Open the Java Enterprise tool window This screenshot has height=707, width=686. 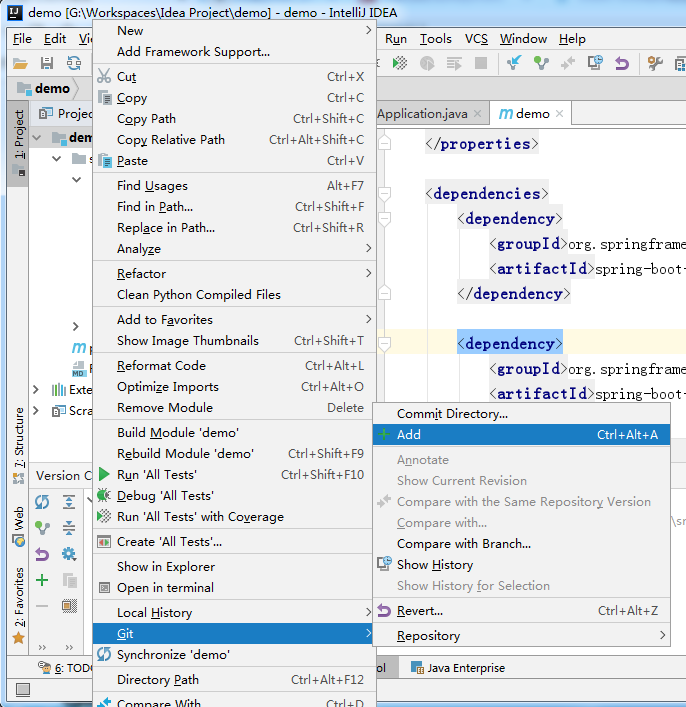coord(458,668)
